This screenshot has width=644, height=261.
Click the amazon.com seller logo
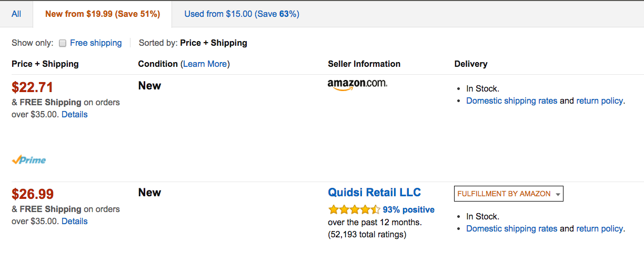357,84
